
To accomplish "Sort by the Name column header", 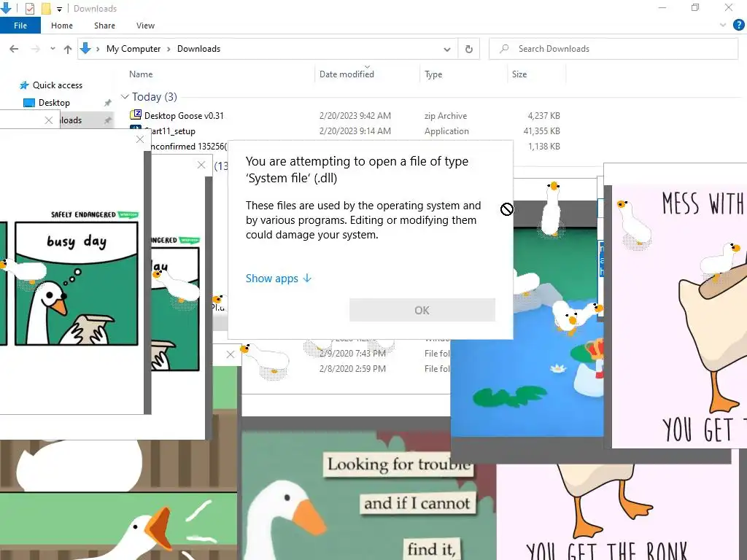I will coord(141,74).
